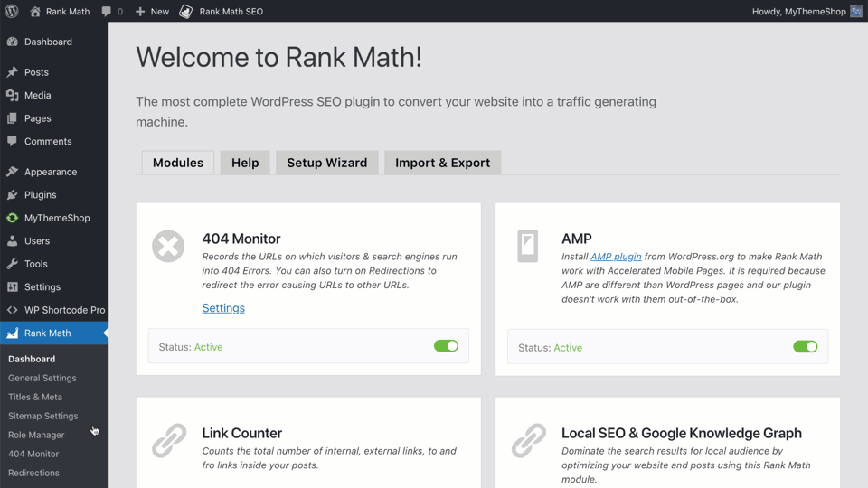Follow the AMP plugin link
This screenshot has height=488, width=868.
pyautogui.click(x=616, y=257)
